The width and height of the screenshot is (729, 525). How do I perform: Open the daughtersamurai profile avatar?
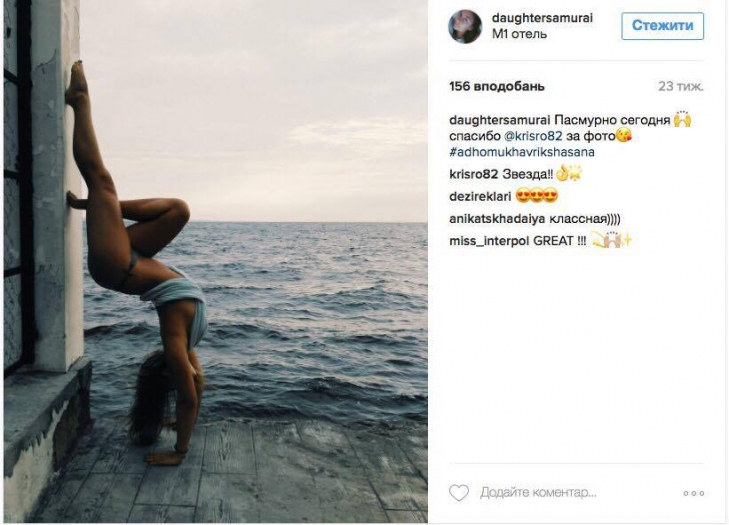(x=465, y=27)
